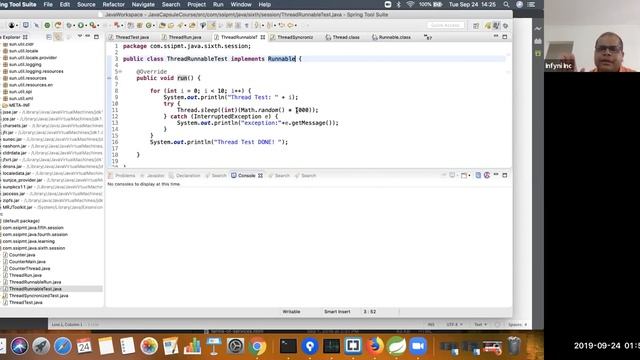The image size is (640, 360).
Task: Click the External Tools run icon
Action: click(x=93, y=25)
